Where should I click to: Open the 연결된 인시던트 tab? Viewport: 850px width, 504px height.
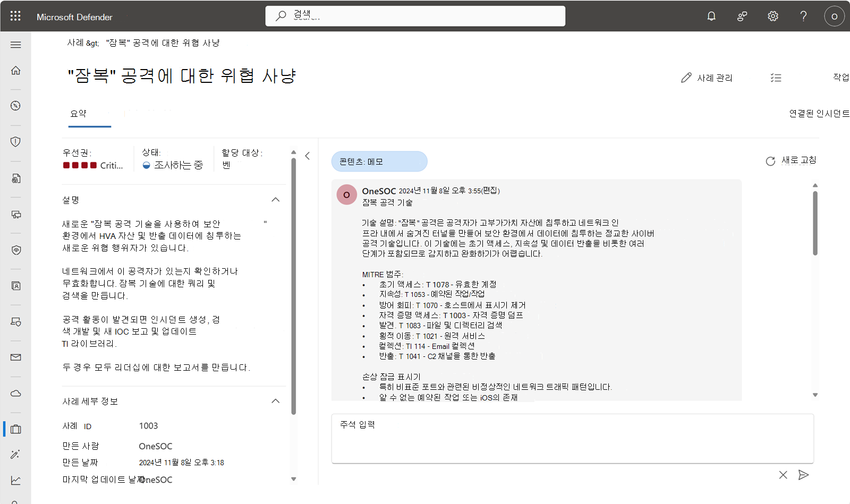click(819, 114)
